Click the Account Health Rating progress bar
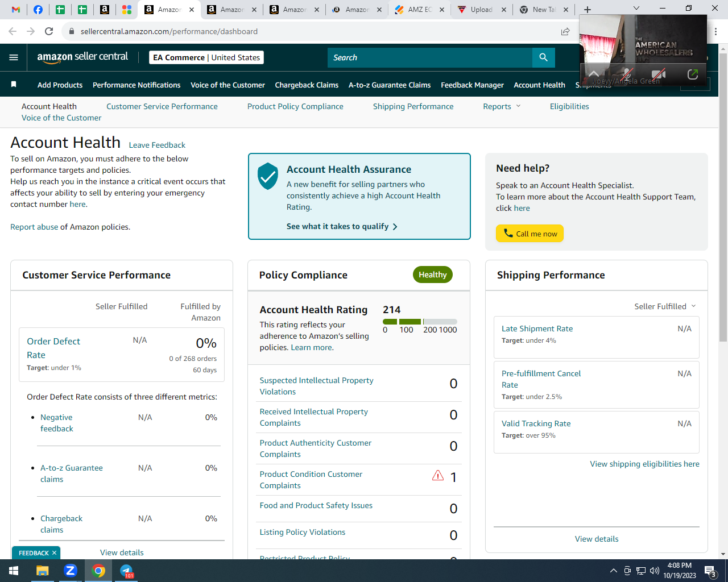This screenshot has height=582, width=728. pos(420,322)
